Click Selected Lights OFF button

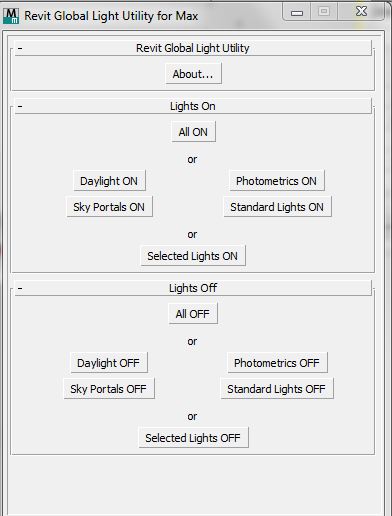pos(193,438)
